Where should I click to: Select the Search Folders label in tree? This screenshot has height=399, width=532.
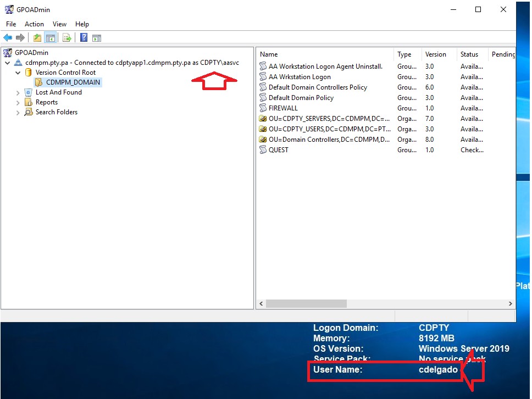coord(56,112)
